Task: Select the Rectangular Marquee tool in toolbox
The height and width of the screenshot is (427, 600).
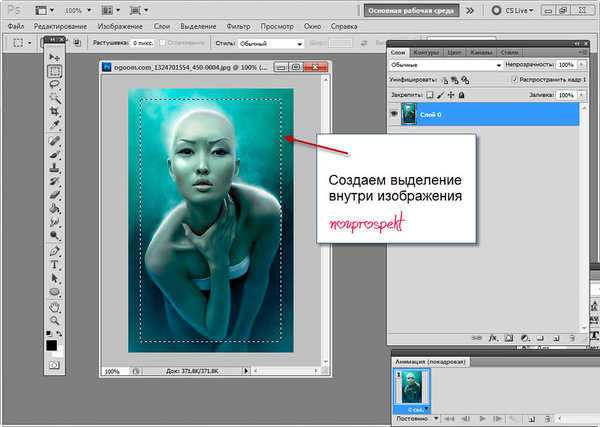Action: pyautogui.click(x=54, y=71)
